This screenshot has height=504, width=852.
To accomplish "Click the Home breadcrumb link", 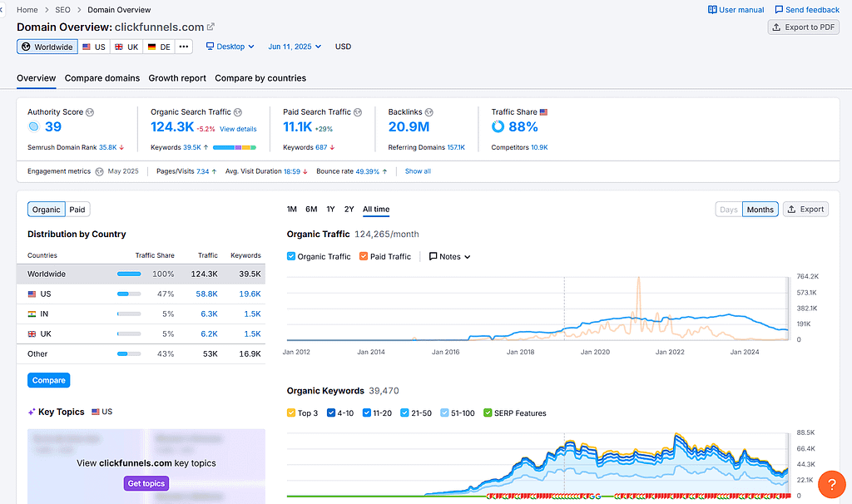I will (27, 10).
